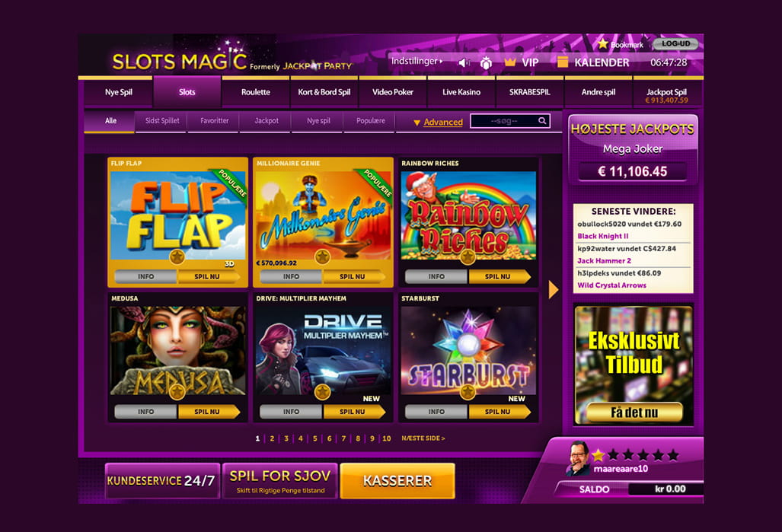Open the Kalender calendar icon
Viewport: 782px width, 532px height.
563,62
